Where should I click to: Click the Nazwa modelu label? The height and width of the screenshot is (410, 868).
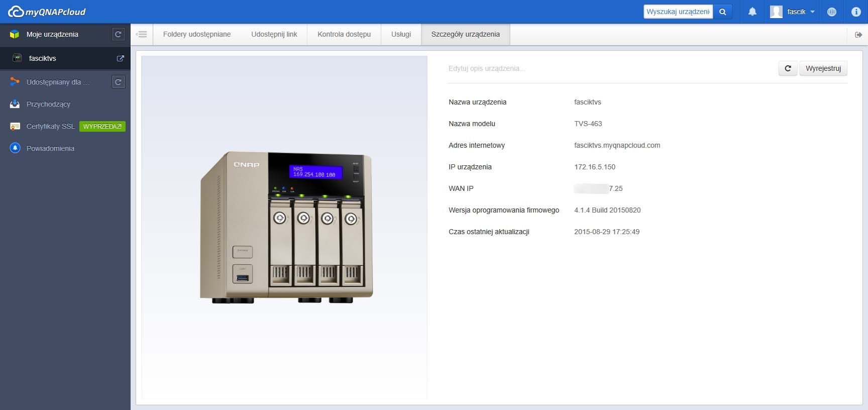(472, 124)
